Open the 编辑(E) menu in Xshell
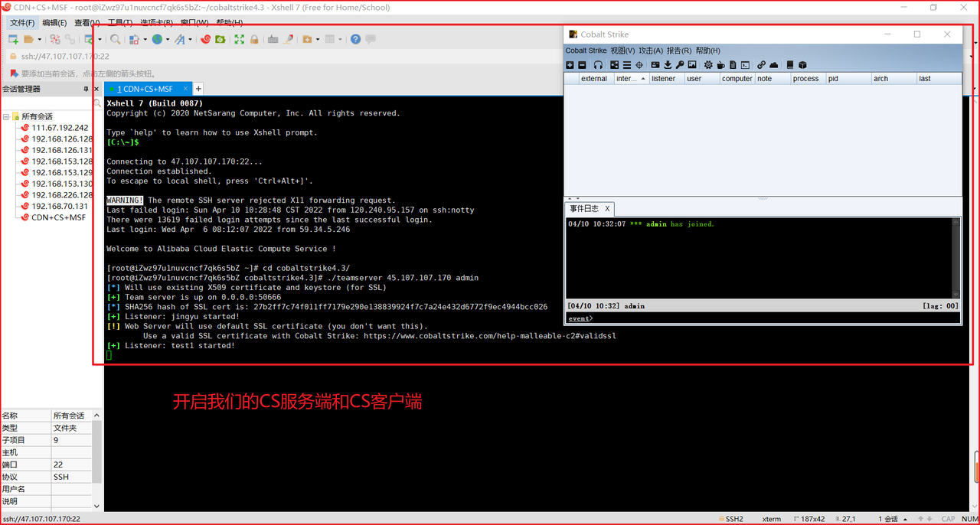The width and height of the screenshot is (980, 525). (54, 23)
